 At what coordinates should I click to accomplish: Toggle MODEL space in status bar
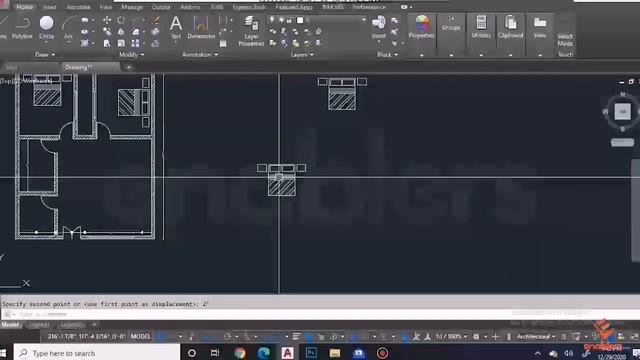[x=140, y=336]
